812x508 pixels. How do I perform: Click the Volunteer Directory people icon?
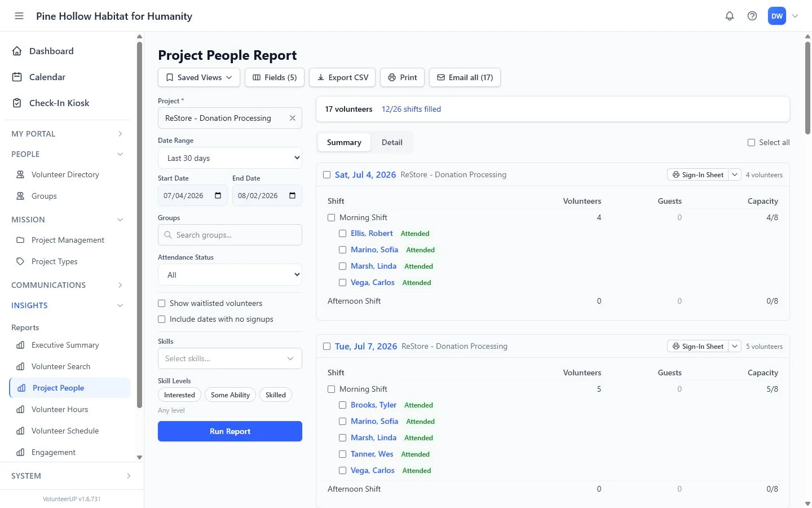20,174
